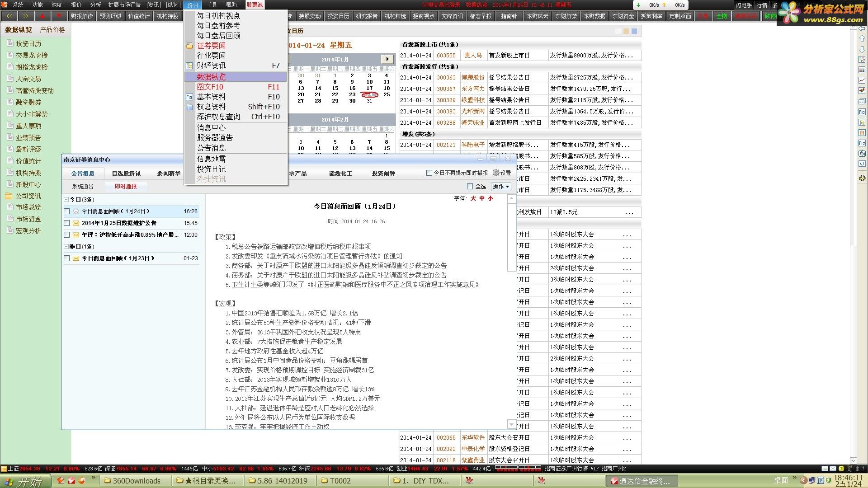The height and width of the screenshot is (488, 868).
Task: Collapse the 今日(3条) group
Action: (x=66, y=200)
